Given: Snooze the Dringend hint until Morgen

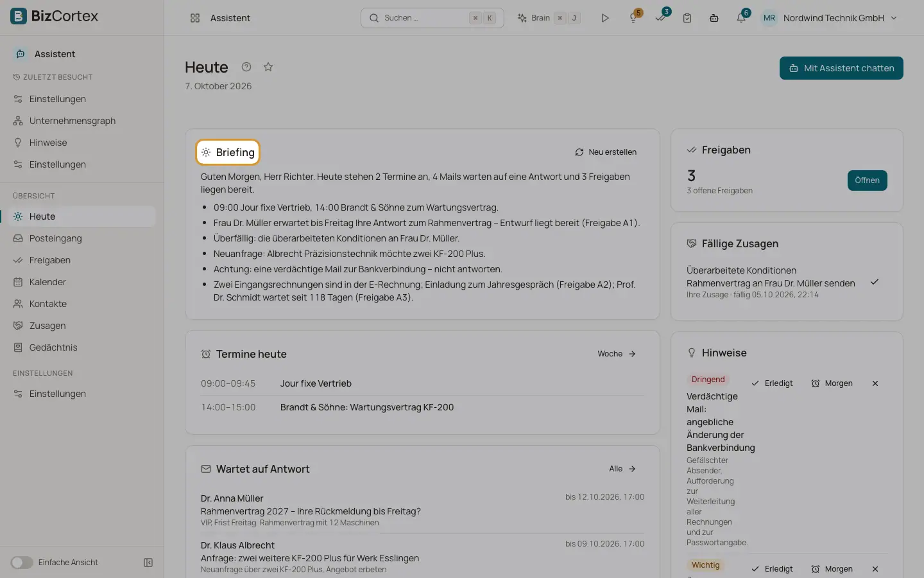Looking at the screenshot, I should click(832, 383).
